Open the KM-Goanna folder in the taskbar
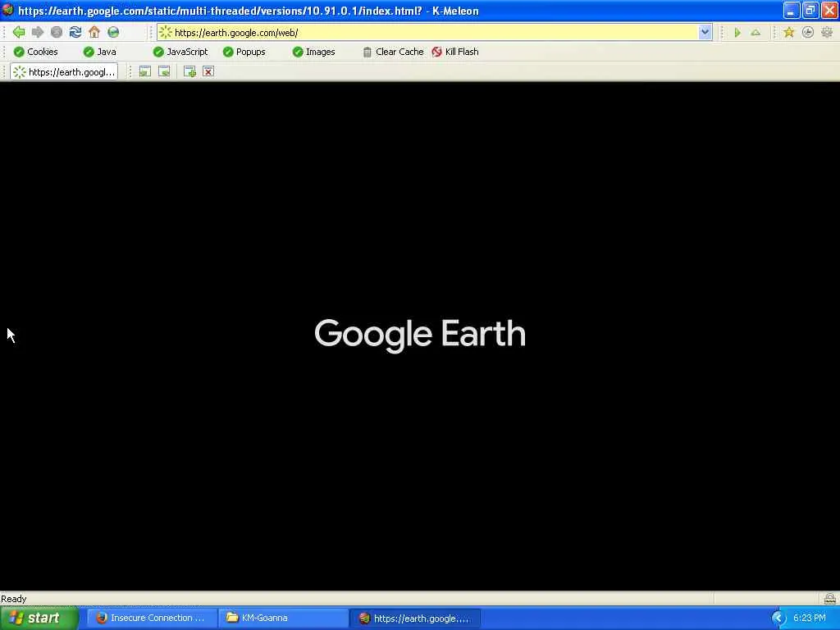The image size is (840, 630). click(x=283, y=618)
